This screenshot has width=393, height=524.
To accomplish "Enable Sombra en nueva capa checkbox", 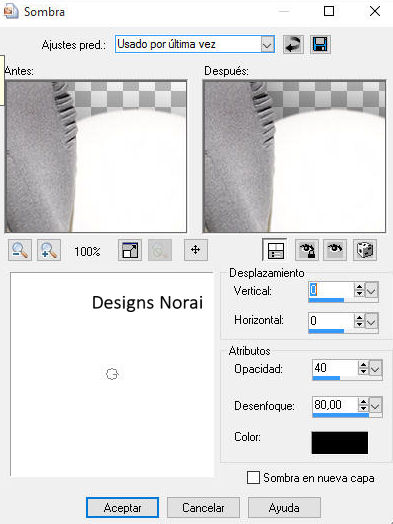I will click(253, 478).
